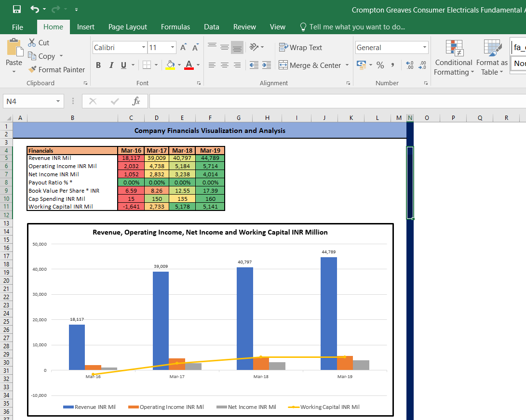The width and height of the screenshot is (526, 420).
Task: Click the Enter checkmark in formula bar
Action: [x=115, y=101]
